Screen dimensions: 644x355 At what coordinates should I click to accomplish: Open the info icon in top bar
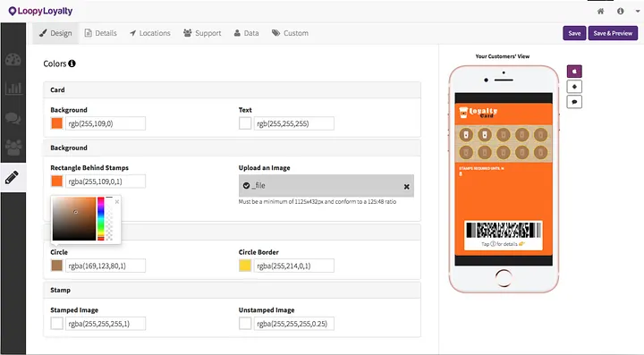(x=621, y=11)
